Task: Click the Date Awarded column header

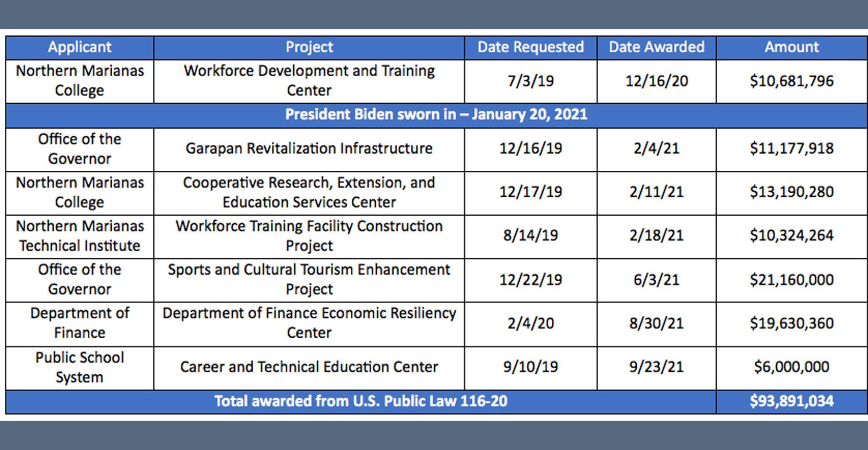Action: [656, 47]
